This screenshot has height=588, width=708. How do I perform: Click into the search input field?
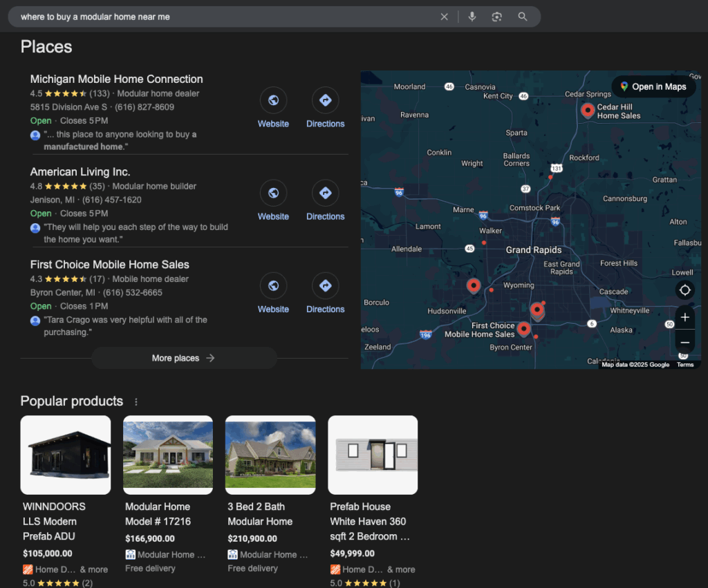click(221, 17)
